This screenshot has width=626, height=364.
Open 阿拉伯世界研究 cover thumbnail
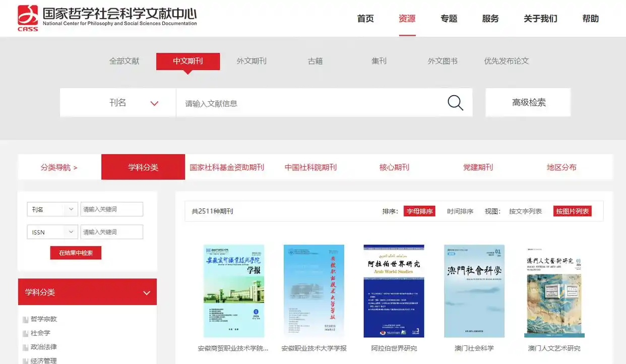tap(394, 291)
